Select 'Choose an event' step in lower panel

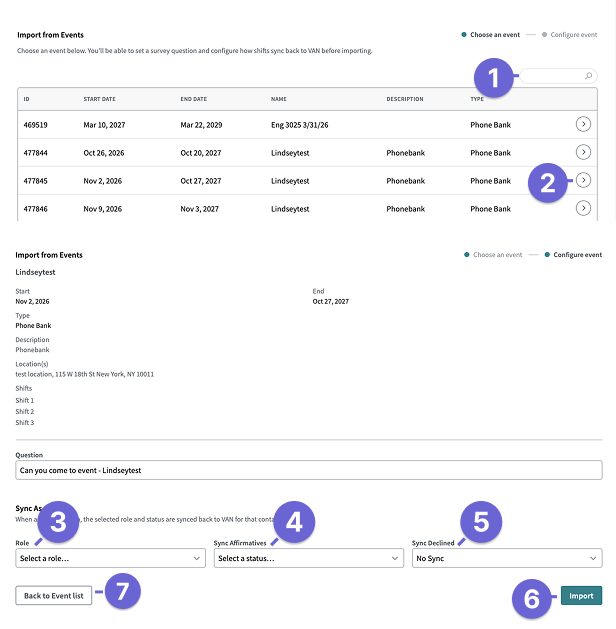pyautogui.click(x=493, y=255)
